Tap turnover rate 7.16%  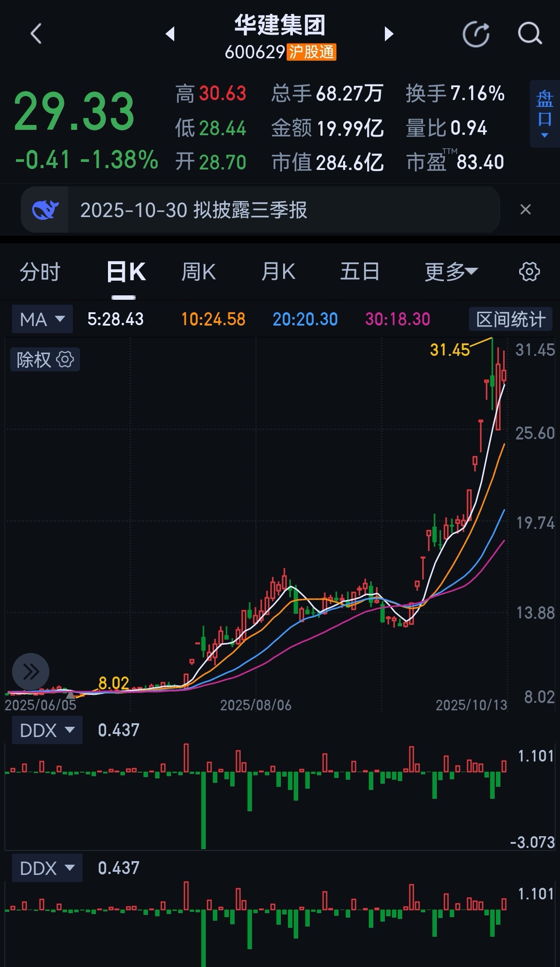(x=477, y=93)
